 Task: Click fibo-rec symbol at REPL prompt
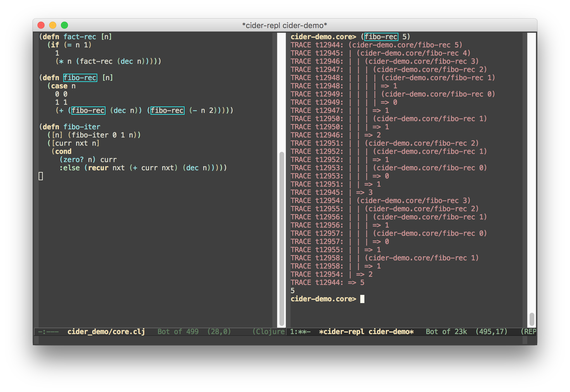381,37
